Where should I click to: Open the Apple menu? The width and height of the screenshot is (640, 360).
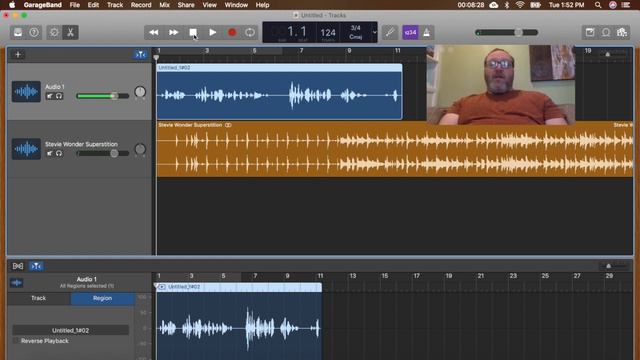[12, 5]
